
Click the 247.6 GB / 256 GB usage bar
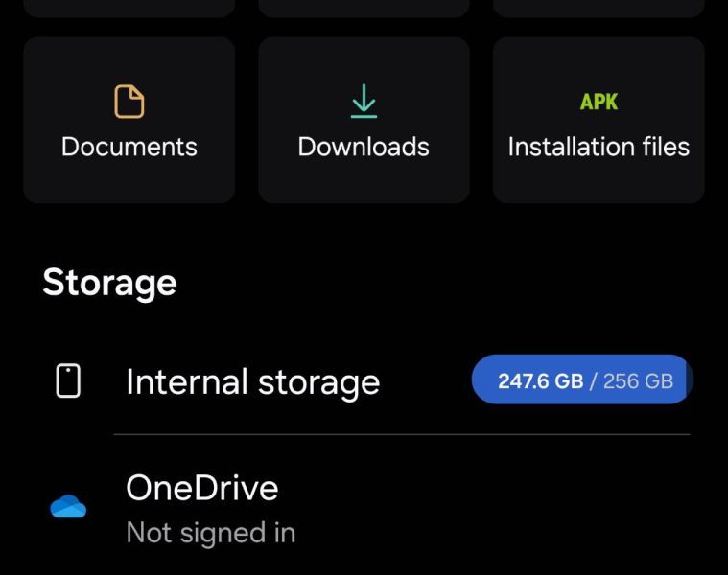tap(582, 379)
